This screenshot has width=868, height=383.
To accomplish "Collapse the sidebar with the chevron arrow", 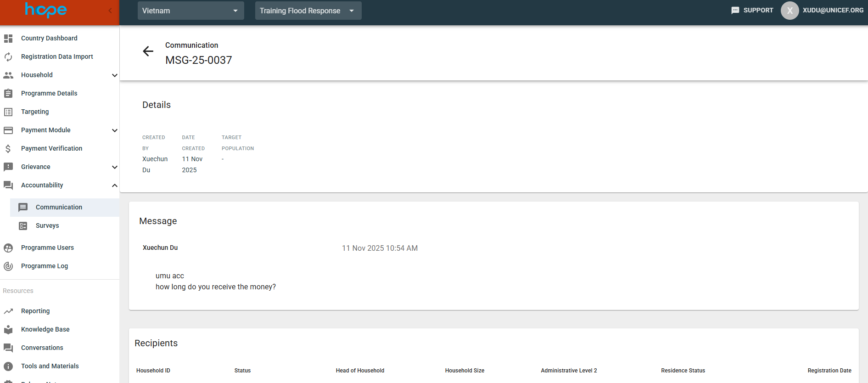I will click(110, 11).
